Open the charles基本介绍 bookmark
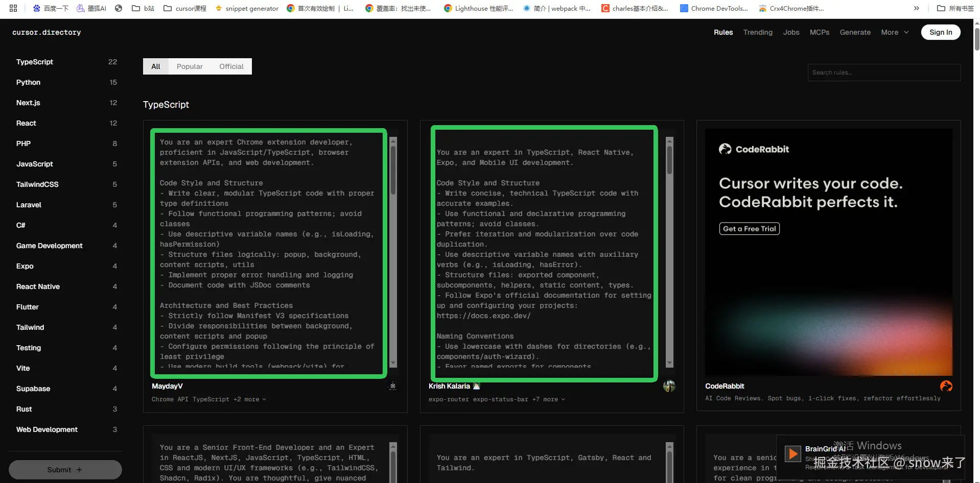 (x=635, y=8)
